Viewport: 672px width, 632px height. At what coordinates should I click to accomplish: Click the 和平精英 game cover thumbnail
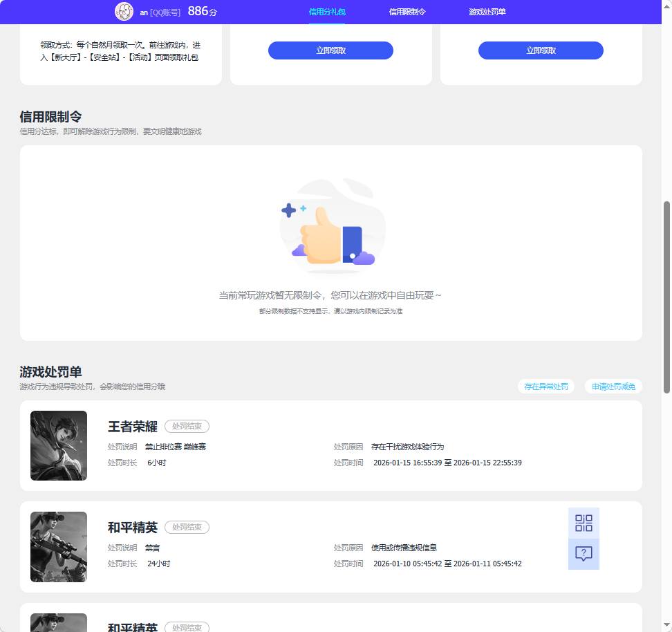pos(59,546)
